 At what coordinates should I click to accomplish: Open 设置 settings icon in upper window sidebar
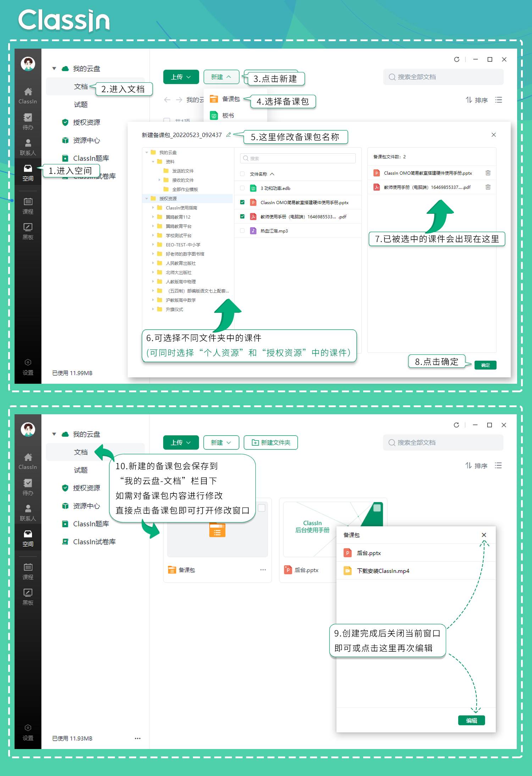pyautogui.click(x=28, y=367)
